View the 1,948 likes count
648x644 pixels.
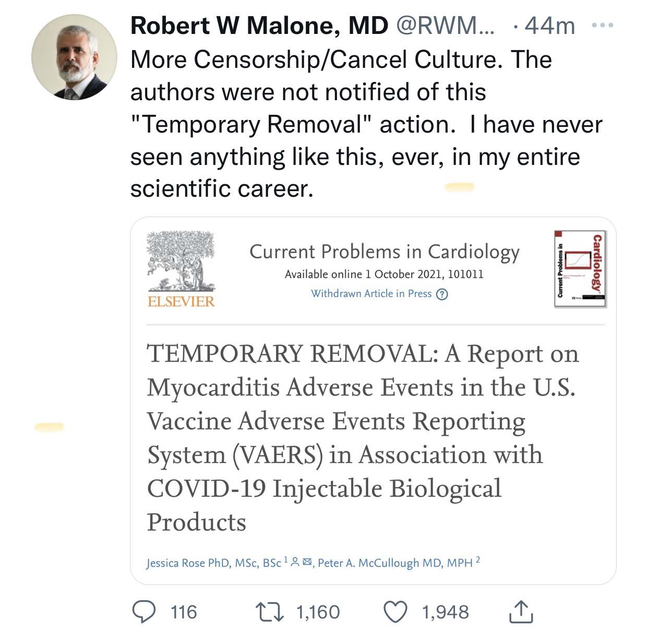coord(445,612)
